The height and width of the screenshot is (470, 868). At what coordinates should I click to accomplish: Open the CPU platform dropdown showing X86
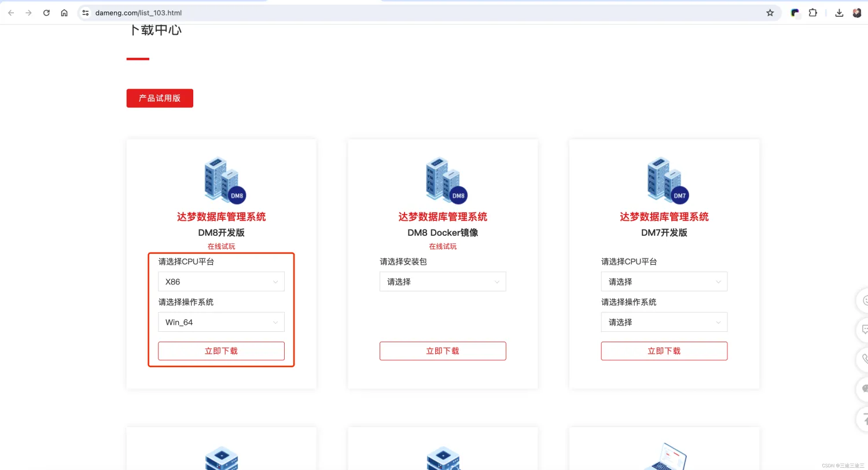click(x=221, y=282)
